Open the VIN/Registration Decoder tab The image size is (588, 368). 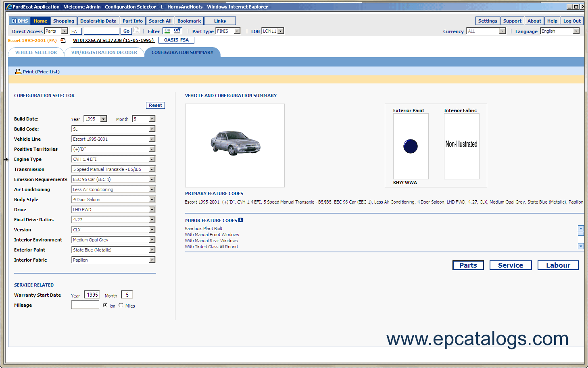point(104,52)
